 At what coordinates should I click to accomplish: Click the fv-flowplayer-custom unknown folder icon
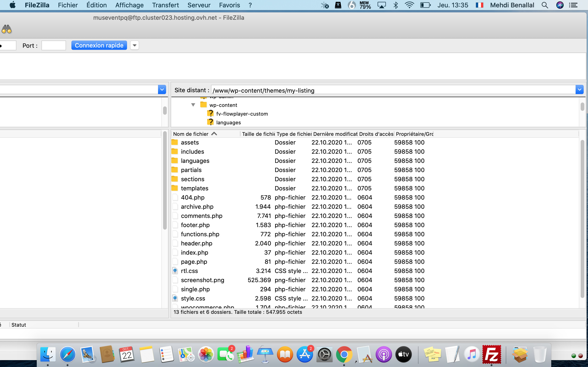210,114
